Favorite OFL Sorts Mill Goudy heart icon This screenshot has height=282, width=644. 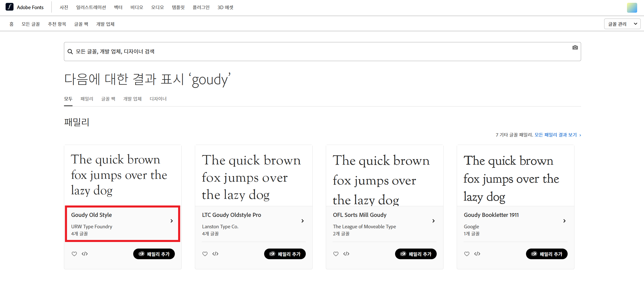(336, 254)
